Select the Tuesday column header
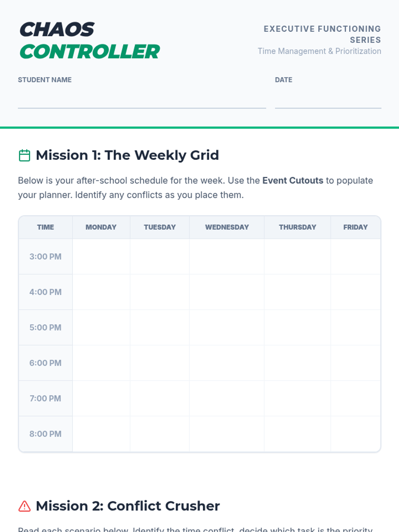 click(x=160, y=227)
